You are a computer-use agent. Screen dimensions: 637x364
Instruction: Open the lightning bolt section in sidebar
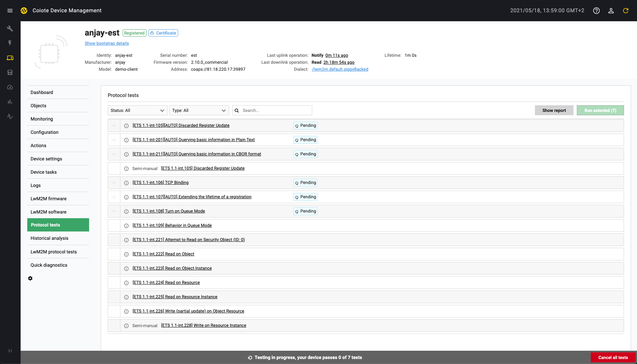(x=10, y=43)
